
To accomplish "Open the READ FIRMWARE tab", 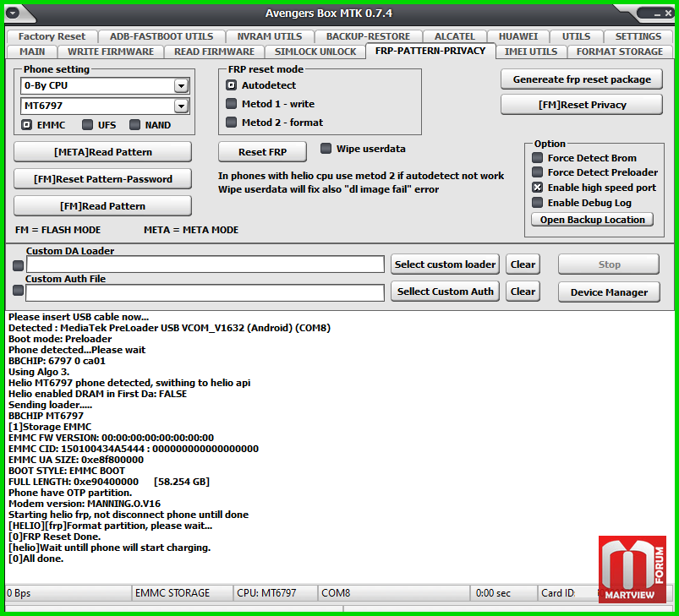I will (214, 52).
